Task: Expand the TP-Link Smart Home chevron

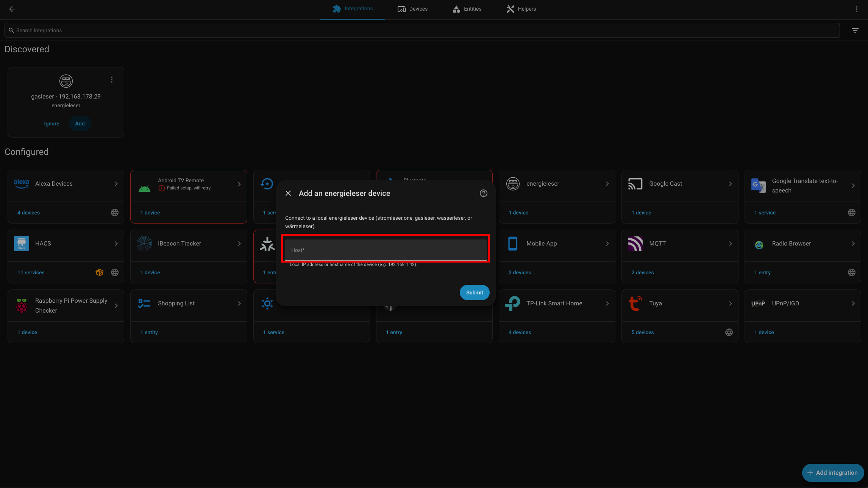Action: [x=607, y=303]
